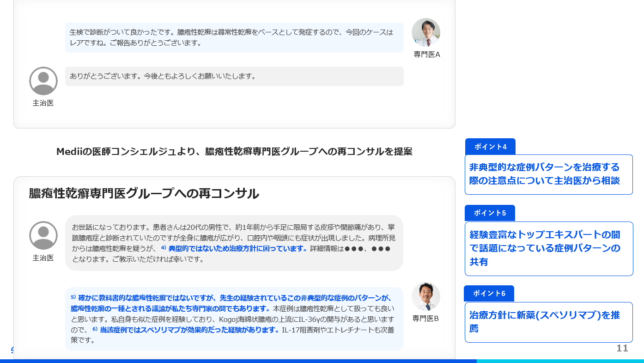The width and height of the screenshot is (644, 363).
Task: Expand the ポイント6 新薬推薦 callout box
Action: click(548, 322)
